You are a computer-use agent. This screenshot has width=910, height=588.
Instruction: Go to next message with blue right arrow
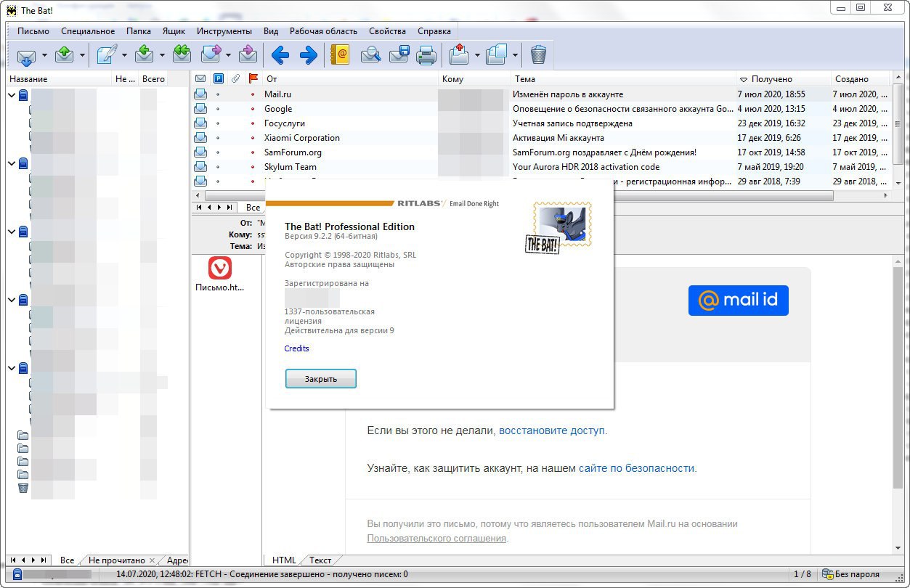click(309, 55)
